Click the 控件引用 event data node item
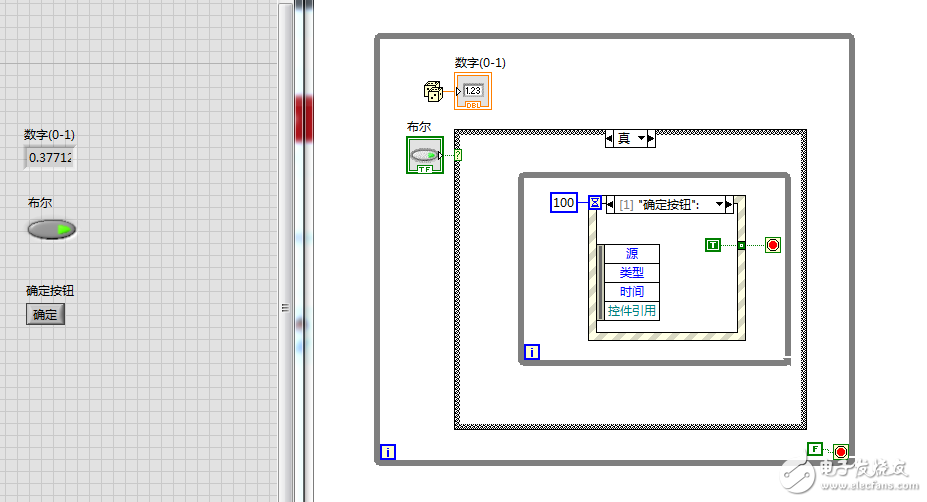 (x=632, y=310)
